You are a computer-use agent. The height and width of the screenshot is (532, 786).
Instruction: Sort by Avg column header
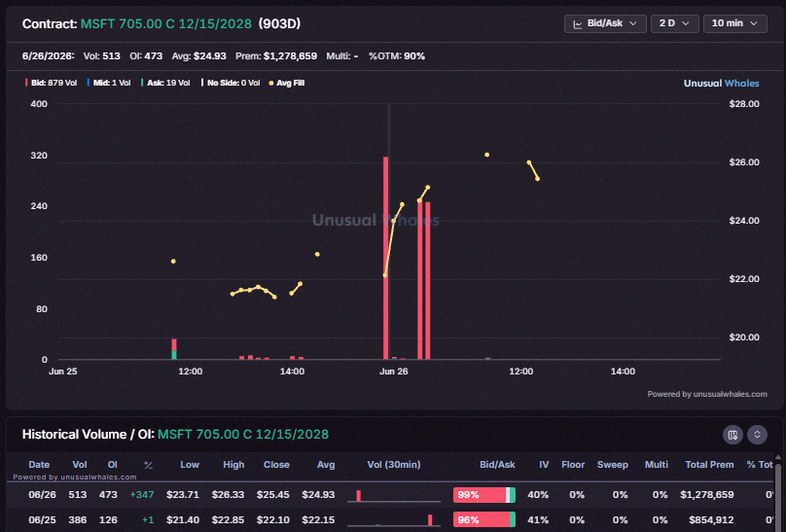tap(325, 465)
